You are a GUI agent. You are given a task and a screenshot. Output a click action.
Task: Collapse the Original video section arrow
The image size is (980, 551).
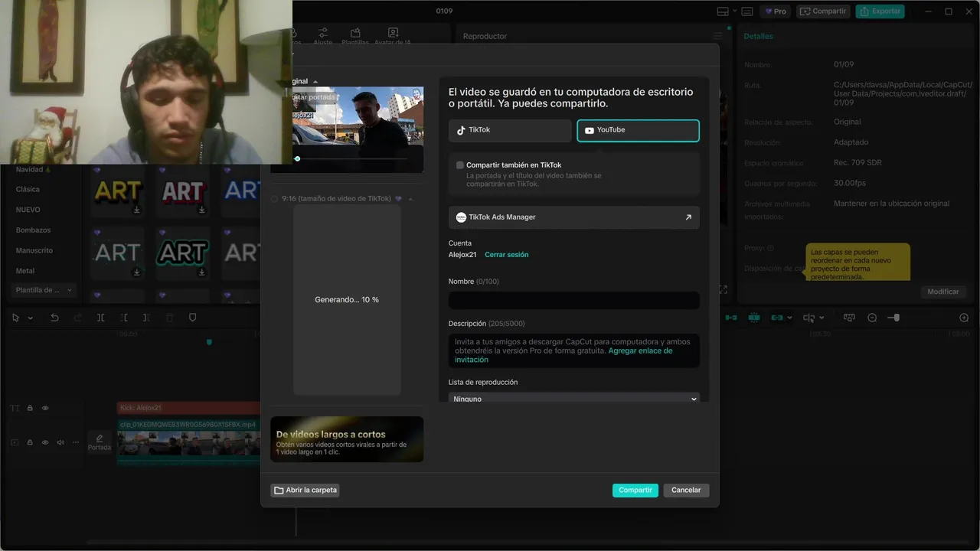point(315,82)
